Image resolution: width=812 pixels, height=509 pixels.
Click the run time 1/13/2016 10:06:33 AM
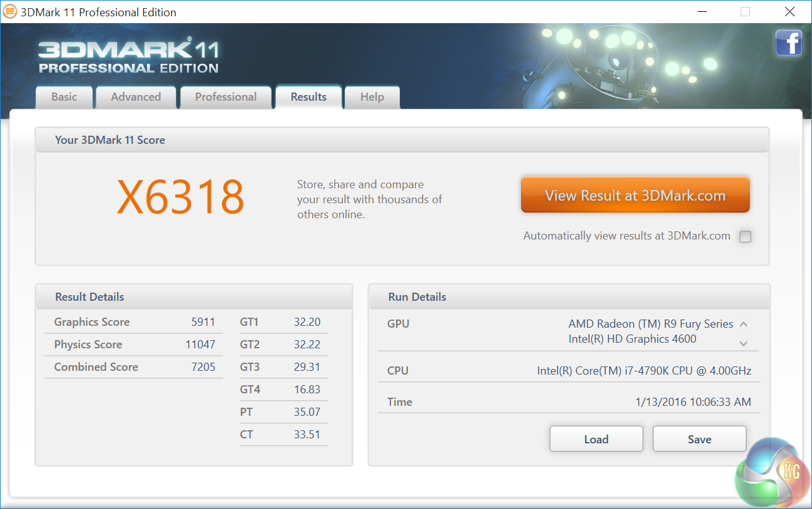(x=693, y=402)
